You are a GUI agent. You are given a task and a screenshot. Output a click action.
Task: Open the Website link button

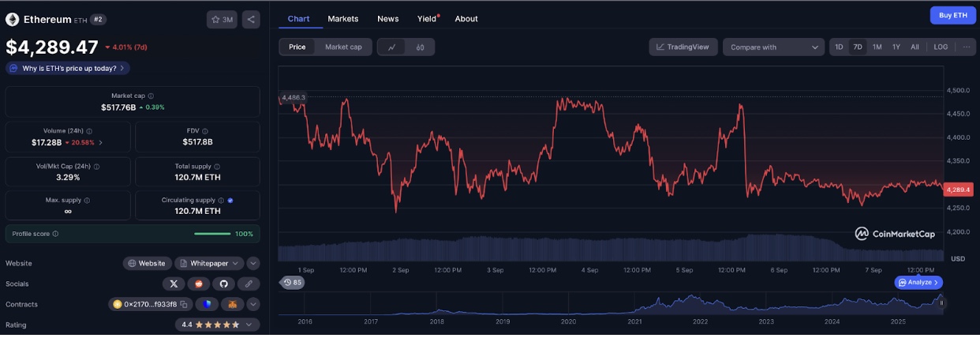coord(148,263)
